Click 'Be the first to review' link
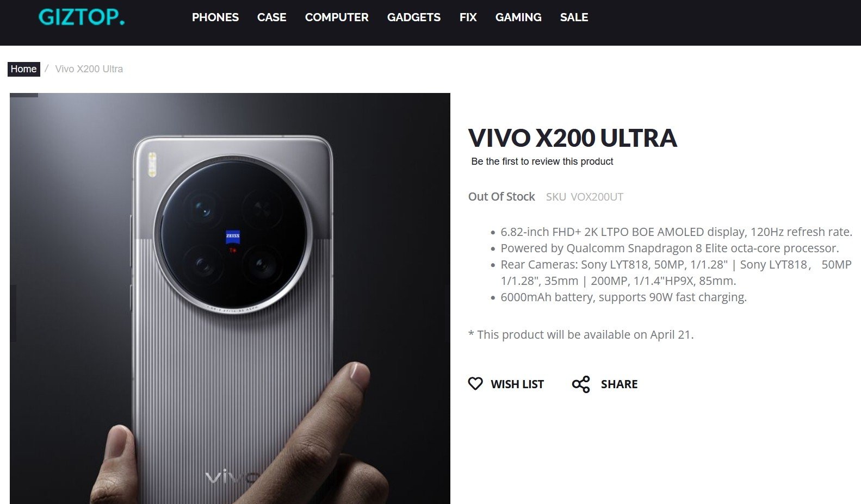Screen dimensions: 861x504 tap(542, 161)
